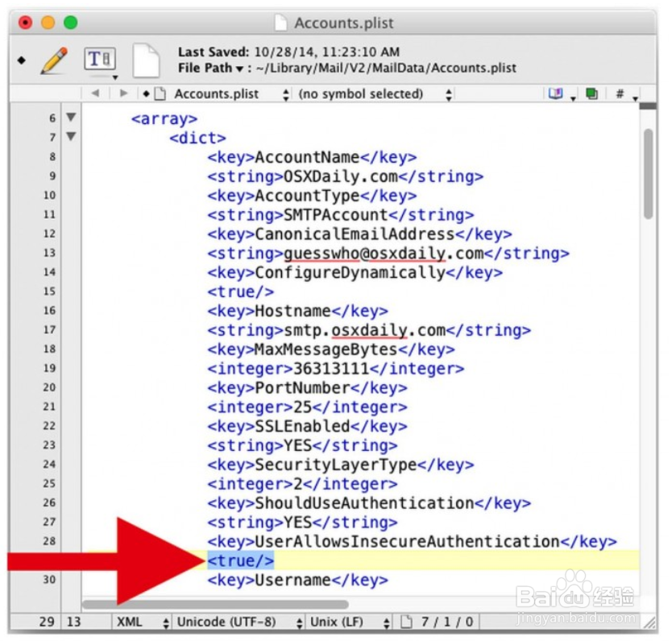Click the SSLEnabled key line
This screenshot has height=641, width=672.
[x=307, y=426]
